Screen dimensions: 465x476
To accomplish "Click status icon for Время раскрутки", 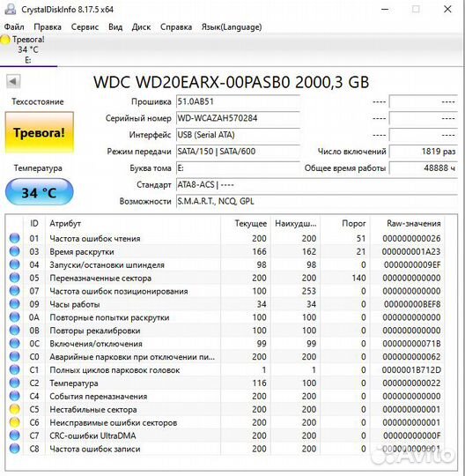I will tap(15, 251).
